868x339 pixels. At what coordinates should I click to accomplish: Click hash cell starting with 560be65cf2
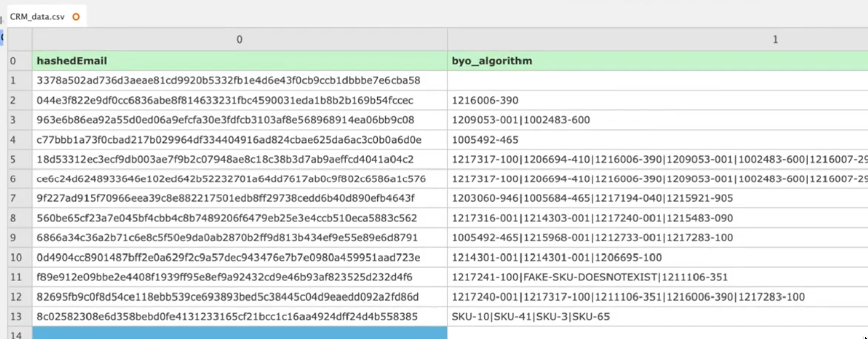tap(240, 218)
